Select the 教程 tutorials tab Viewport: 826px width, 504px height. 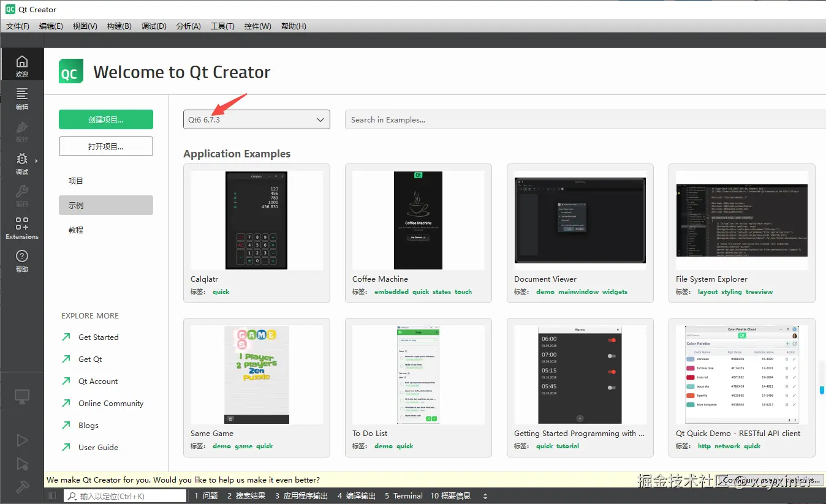(106, 230)
